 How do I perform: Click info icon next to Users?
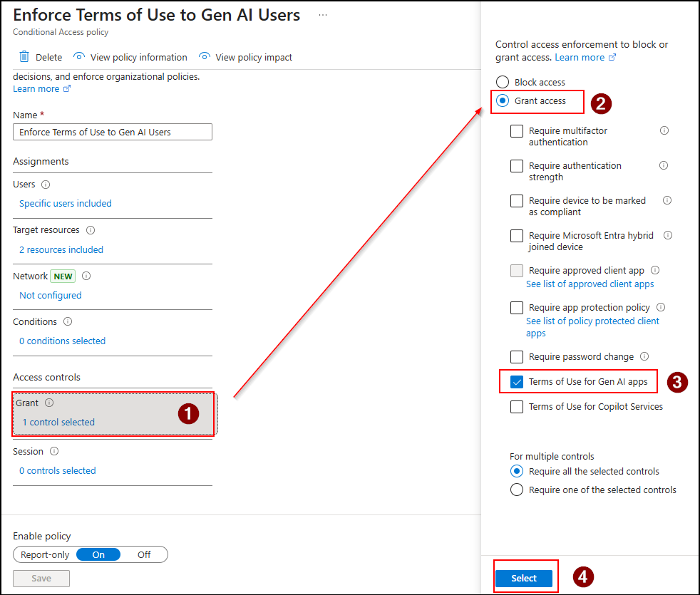46,185
